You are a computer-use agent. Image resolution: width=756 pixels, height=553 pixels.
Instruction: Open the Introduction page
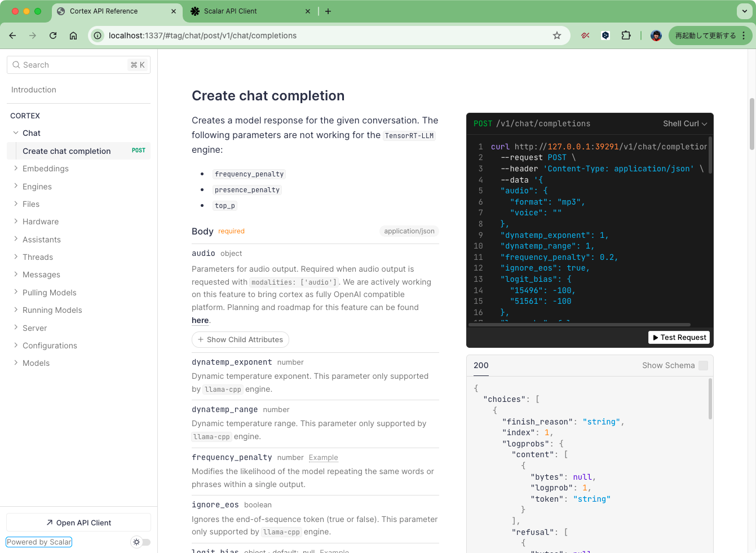point(34,90)
